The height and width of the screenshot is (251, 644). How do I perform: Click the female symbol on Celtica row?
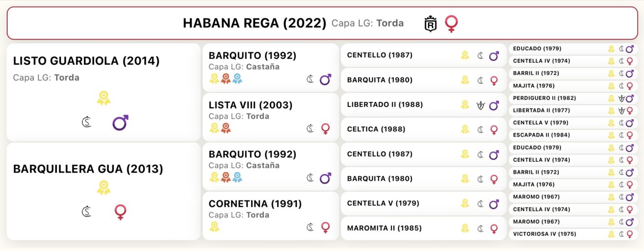(x=494, y=130)
